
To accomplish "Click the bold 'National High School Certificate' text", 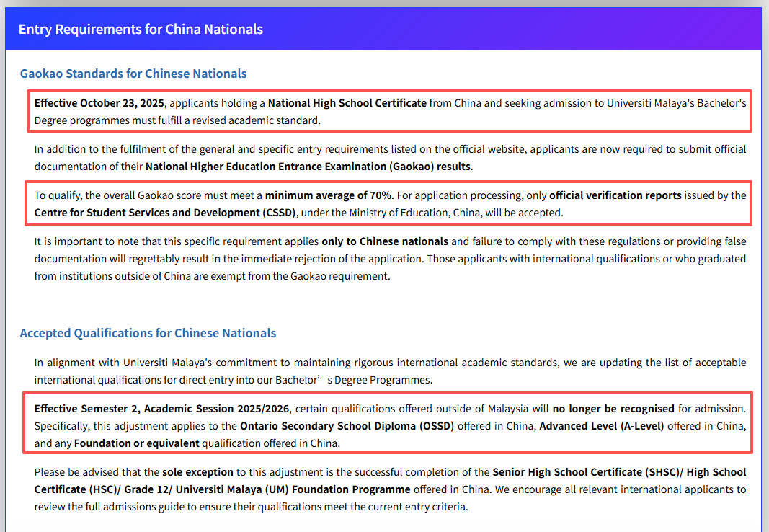I will pos(347,103).
